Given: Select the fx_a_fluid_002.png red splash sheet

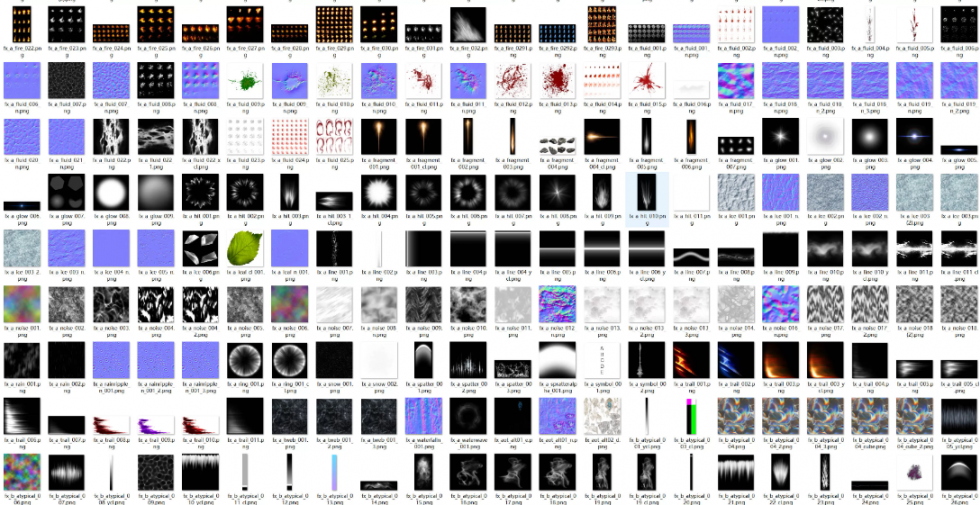Looking at the screenshot, I should [736, 24].
